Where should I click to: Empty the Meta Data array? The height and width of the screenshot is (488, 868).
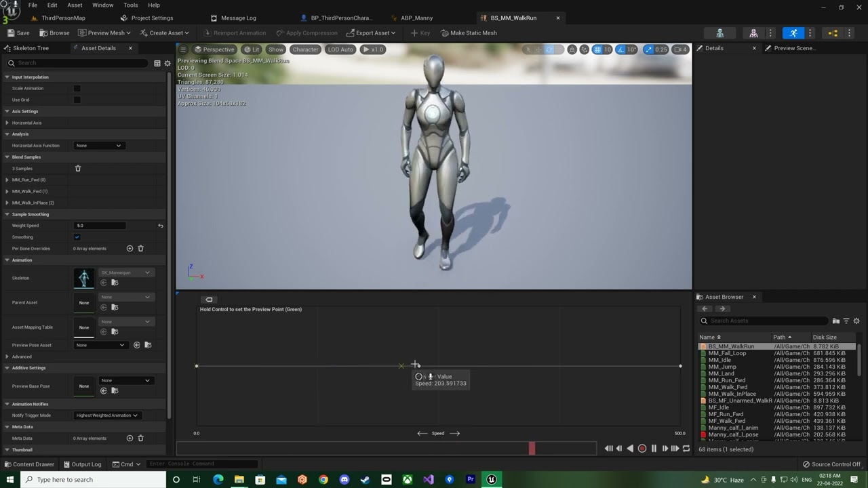pyautogui.click(x=141, y=439)
